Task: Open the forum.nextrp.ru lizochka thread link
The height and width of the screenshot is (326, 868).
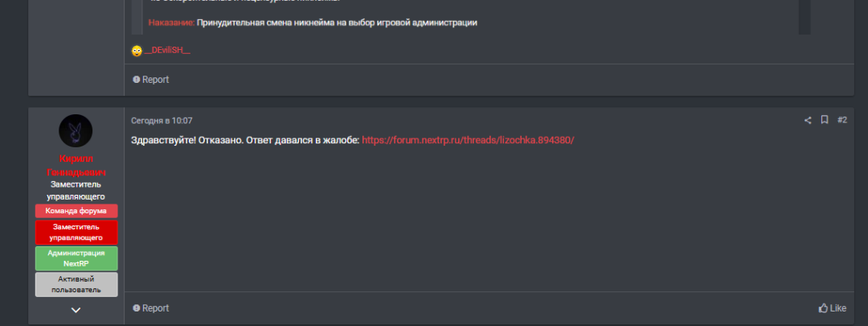Action: click(x=468, y=140)
